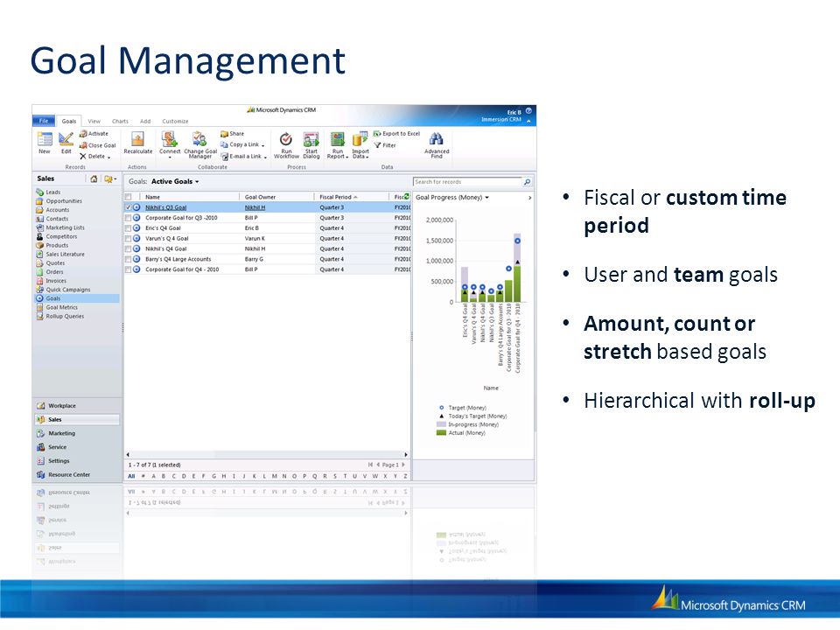Screen dimensions: 840x630
Task: Refresh the goals list icon
Action: 407,197
